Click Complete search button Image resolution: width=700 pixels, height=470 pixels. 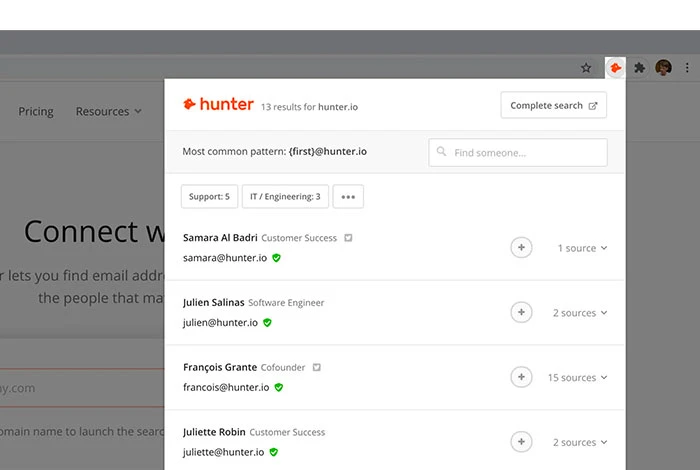[x=554, y=105]
